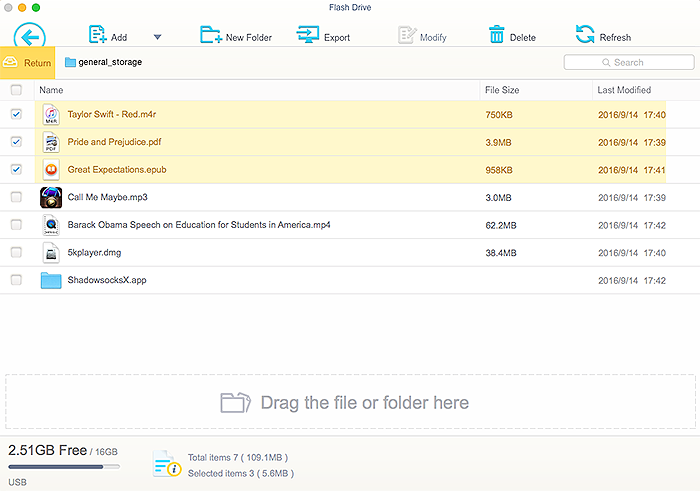Click the circular back arrow icon
Screen dimensions: 700x491
29,37
